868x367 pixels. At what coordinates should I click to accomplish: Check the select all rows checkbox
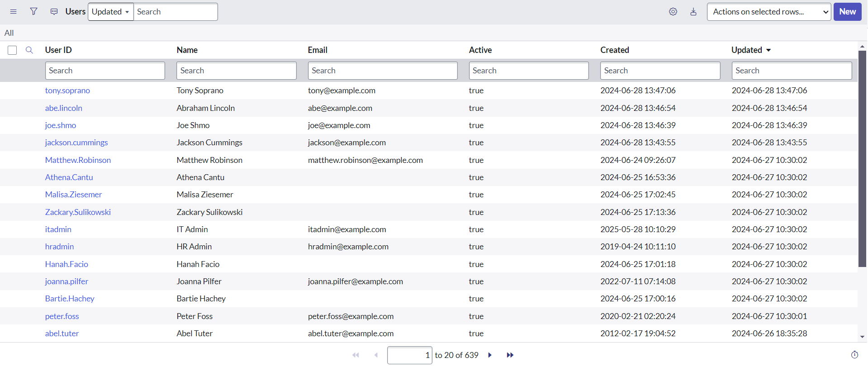[x=12, y=50]
